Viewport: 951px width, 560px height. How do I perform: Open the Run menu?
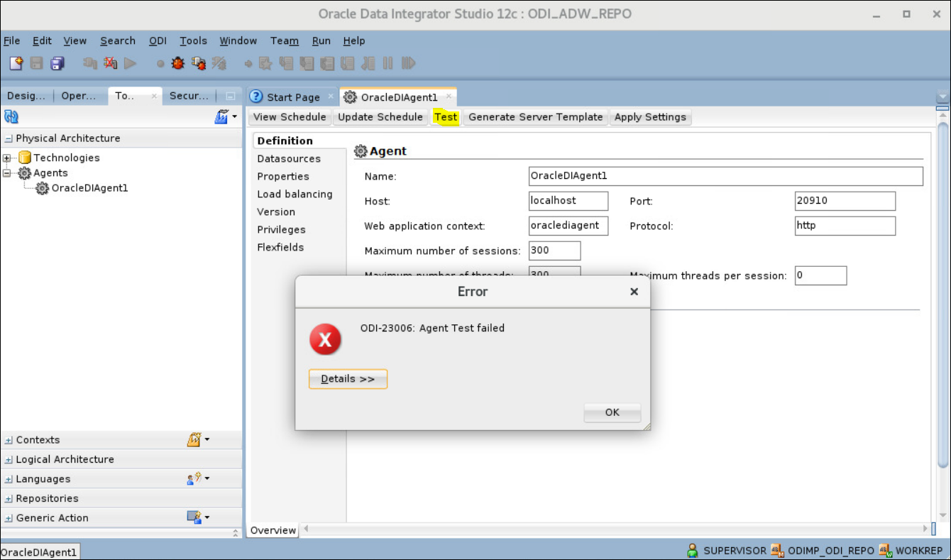[x=321, y=40]
